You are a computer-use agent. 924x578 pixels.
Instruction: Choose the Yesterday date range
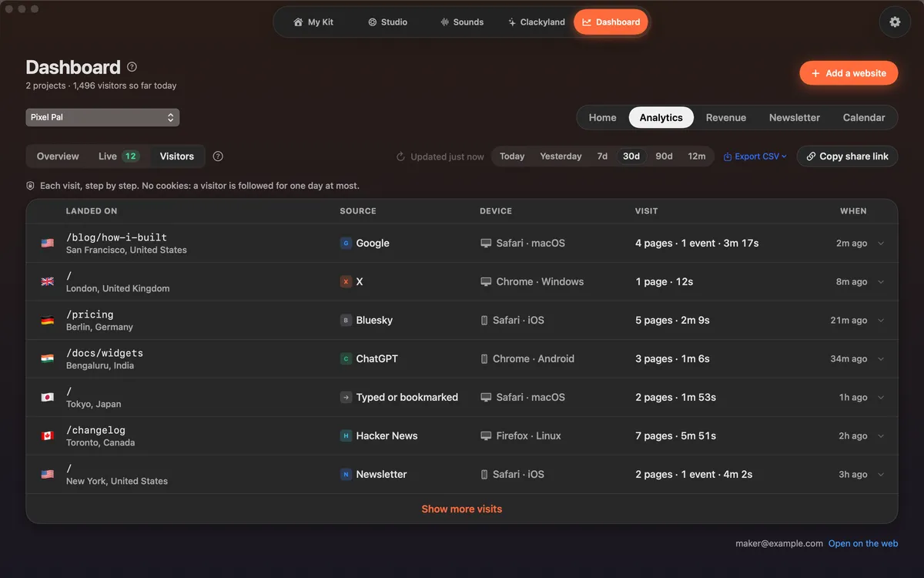tap(561, 156)
